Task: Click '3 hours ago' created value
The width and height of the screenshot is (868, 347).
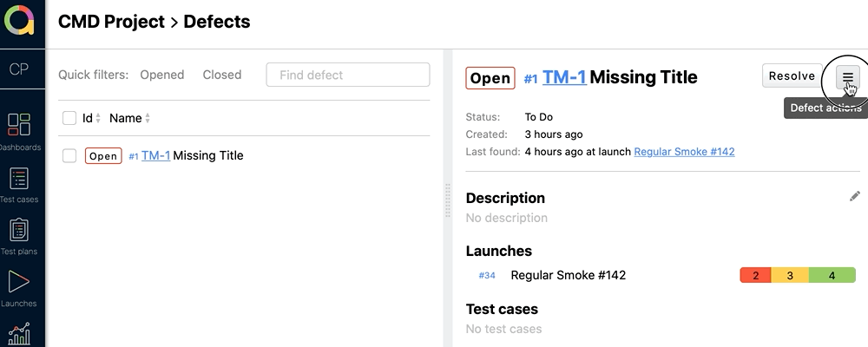Action: [554, 134]
